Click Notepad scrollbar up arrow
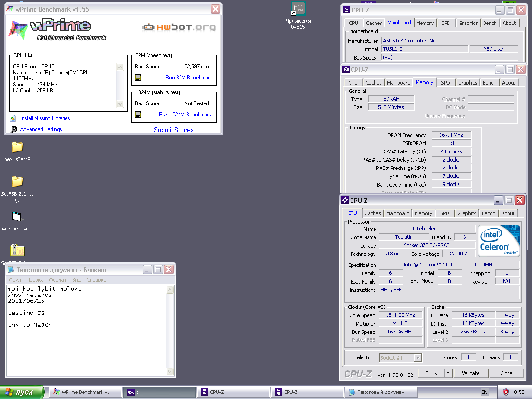This screenshot has width=532, height=399. (170, 290)
